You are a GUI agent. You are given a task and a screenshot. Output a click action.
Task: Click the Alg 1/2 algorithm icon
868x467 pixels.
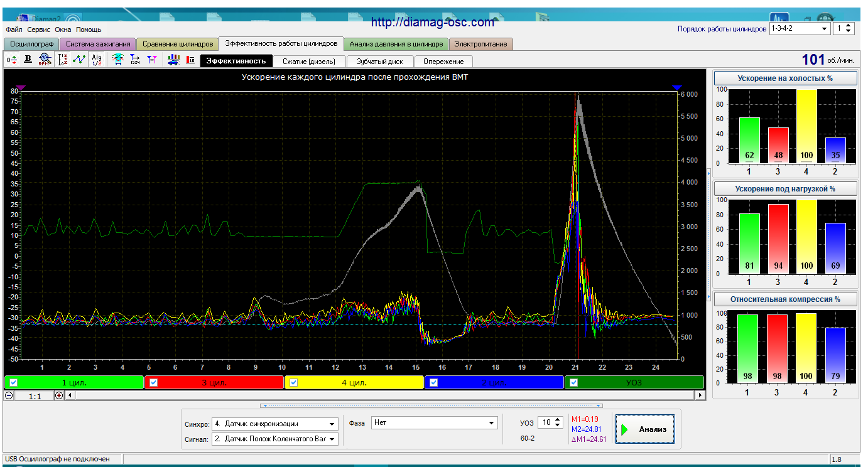(97, 59)
